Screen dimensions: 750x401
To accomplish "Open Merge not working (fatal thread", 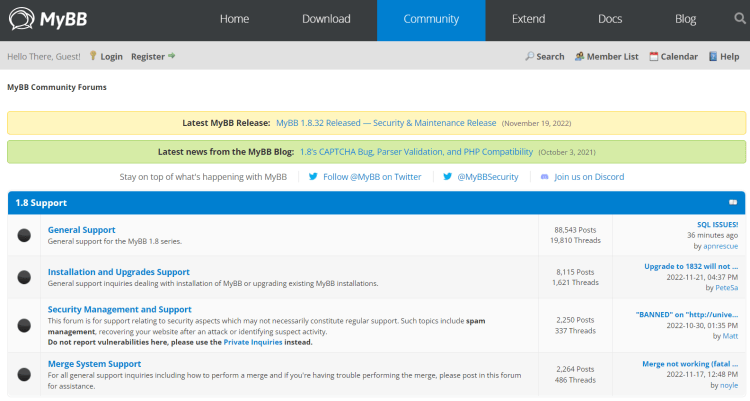I will click(x=690, y=364).
